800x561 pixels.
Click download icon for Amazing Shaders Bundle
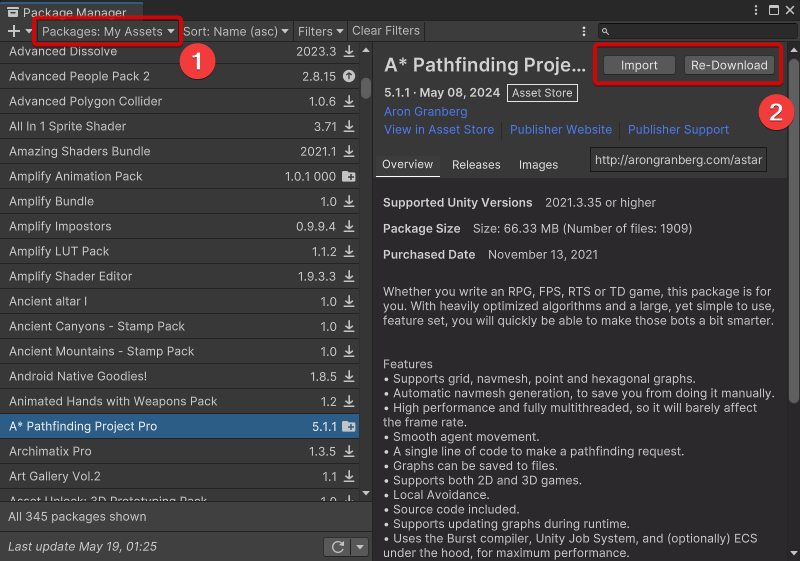[349, 151]
